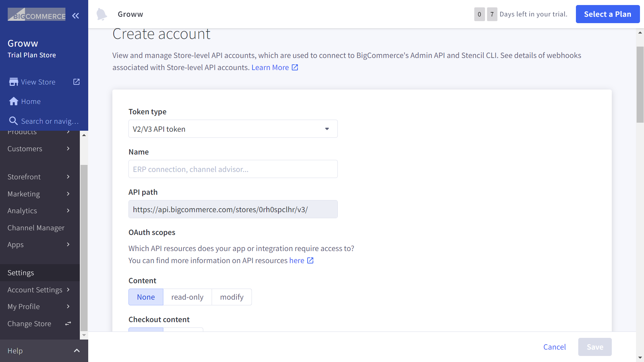
Task: Click the notification bell icon
Action: pyautogui.click(x=101, y=14)
